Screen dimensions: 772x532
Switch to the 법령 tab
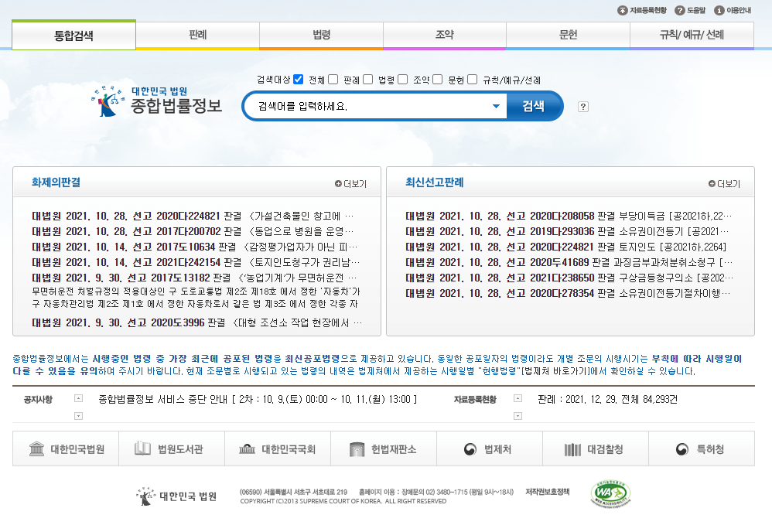322,35
